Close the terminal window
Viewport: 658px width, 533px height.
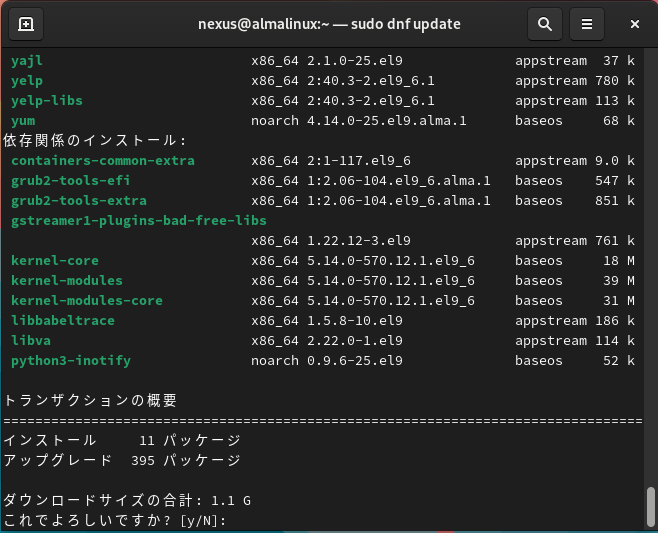[x=635, y=24]
